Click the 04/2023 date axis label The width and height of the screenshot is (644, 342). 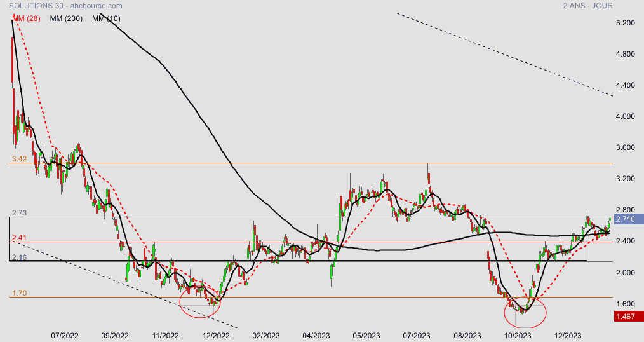coord(316,336)
